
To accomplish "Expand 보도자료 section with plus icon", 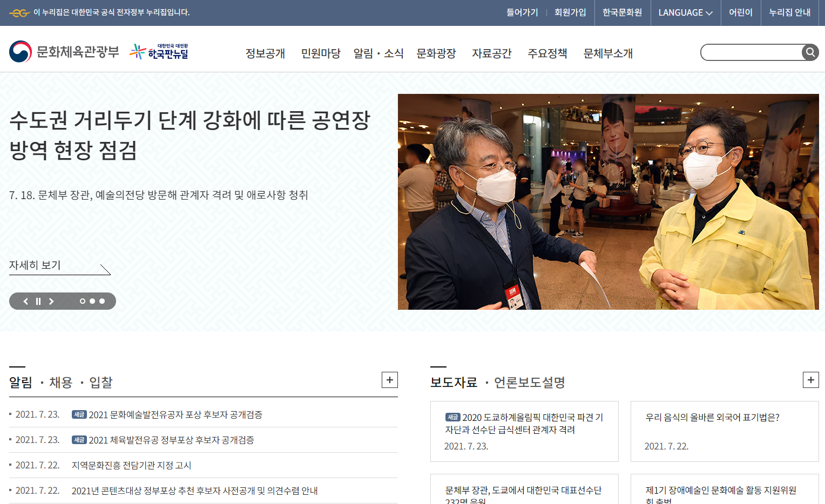I will [811, 380].
